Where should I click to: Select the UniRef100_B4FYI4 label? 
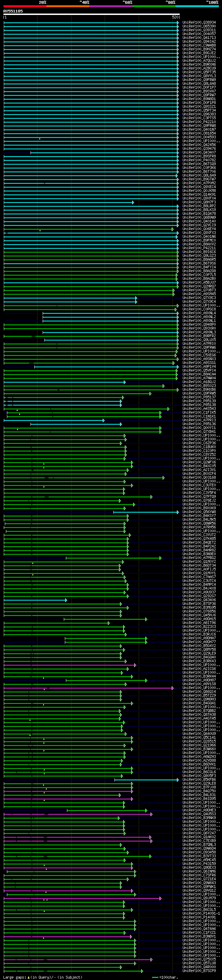point(199,267)
